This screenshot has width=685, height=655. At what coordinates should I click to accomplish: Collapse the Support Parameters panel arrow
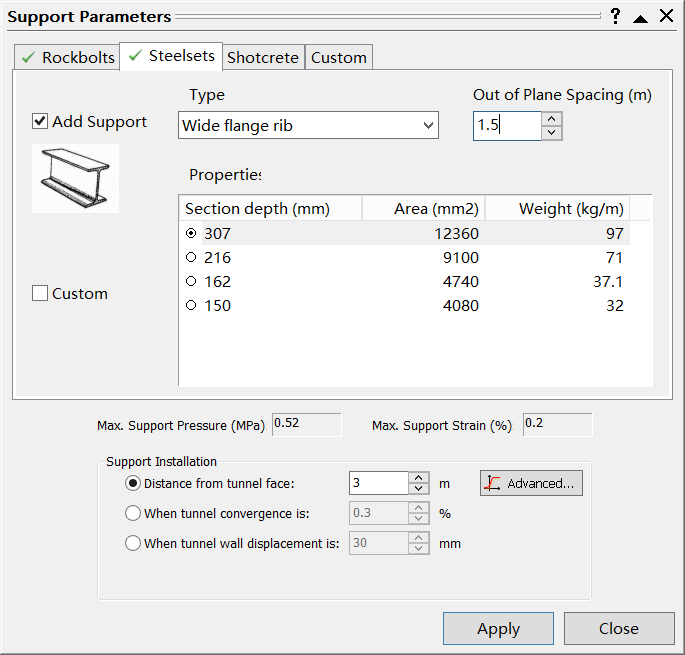pos(640,17)
